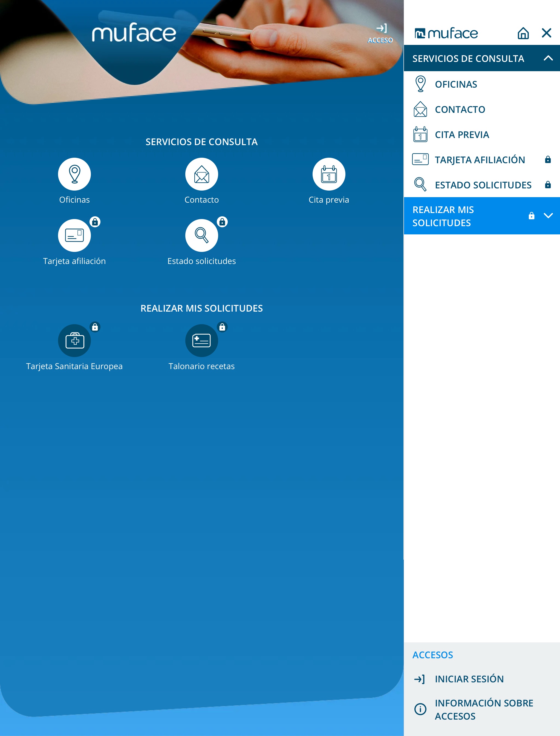560x736 pixels.
Task: Tap the Contacto envelope icon
Action: pos(201,174)
